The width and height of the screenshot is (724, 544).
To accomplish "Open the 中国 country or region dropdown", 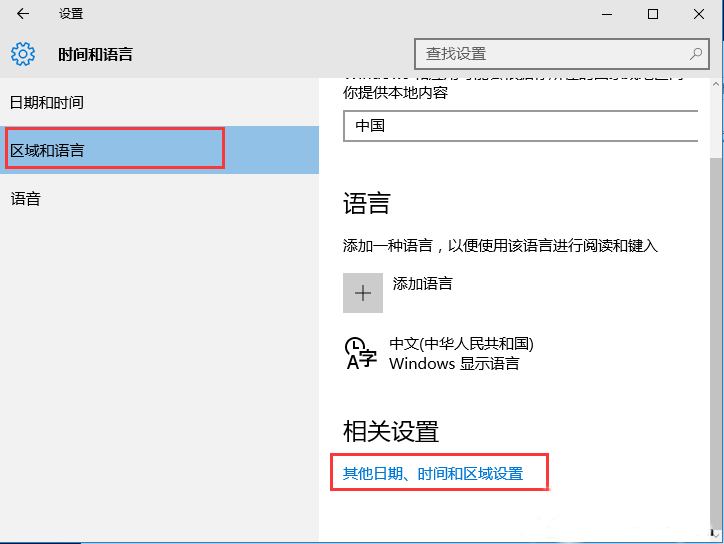I will 520,126.
